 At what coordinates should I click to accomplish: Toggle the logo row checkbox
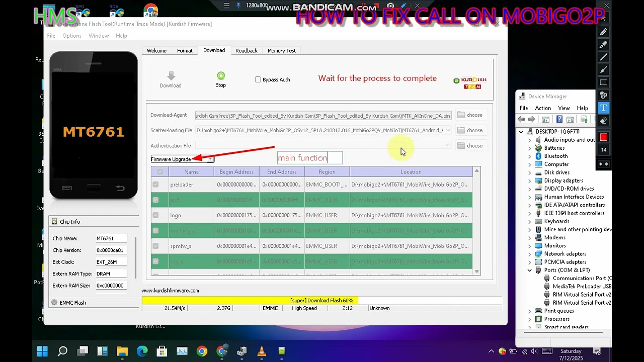[155, 215]
